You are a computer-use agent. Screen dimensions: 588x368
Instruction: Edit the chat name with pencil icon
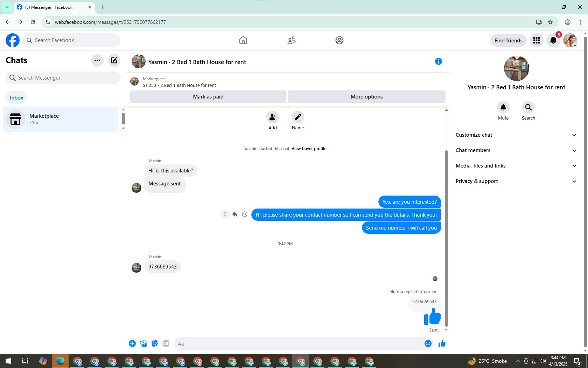click(298, 117)
